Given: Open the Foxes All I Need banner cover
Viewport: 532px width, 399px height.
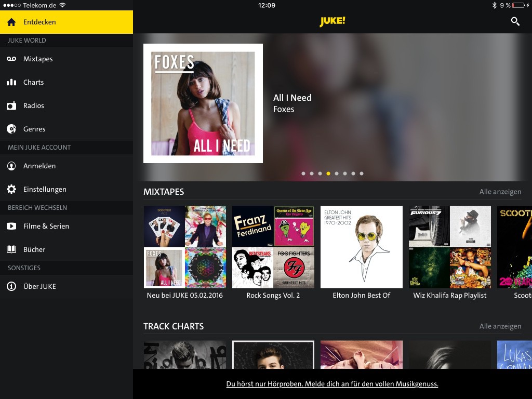Looking at the screenshot, I should [203, 103].
